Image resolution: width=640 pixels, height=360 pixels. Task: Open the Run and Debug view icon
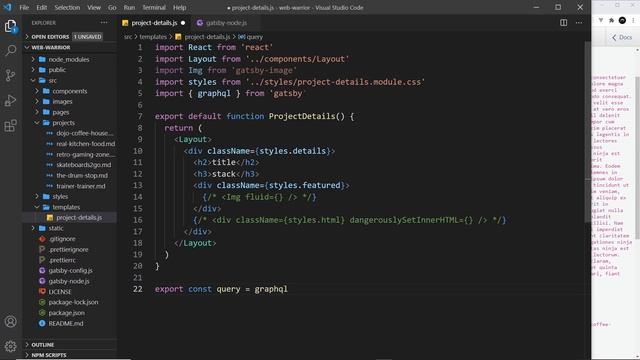11,100
